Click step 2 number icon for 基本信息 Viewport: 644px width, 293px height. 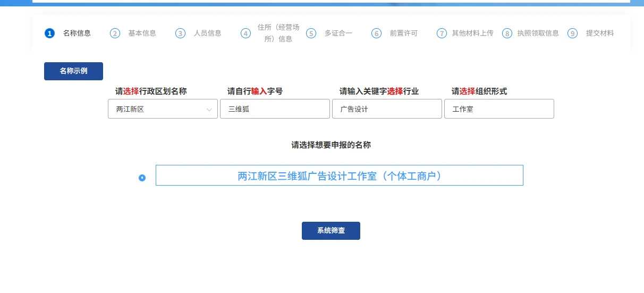115,34
